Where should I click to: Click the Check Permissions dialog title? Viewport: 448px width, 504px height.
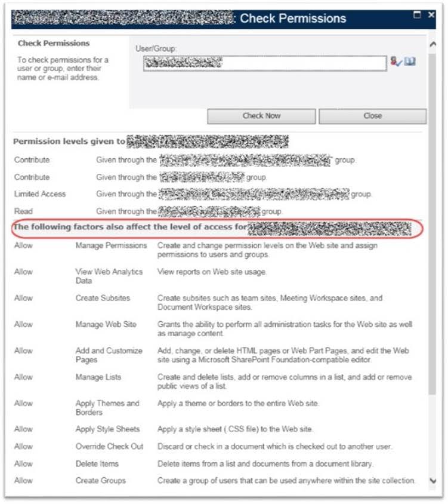tap(292, 19)
